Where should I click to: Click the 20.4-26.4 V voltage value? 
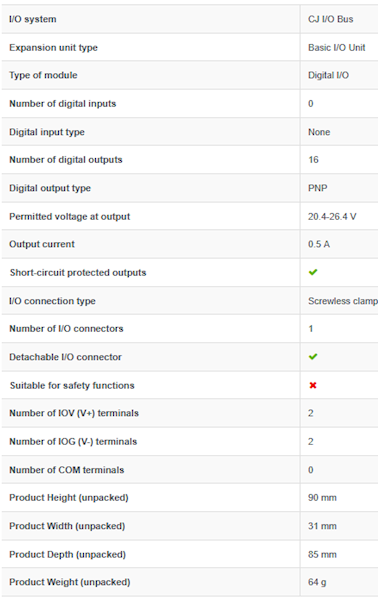(x=332, y=217)
